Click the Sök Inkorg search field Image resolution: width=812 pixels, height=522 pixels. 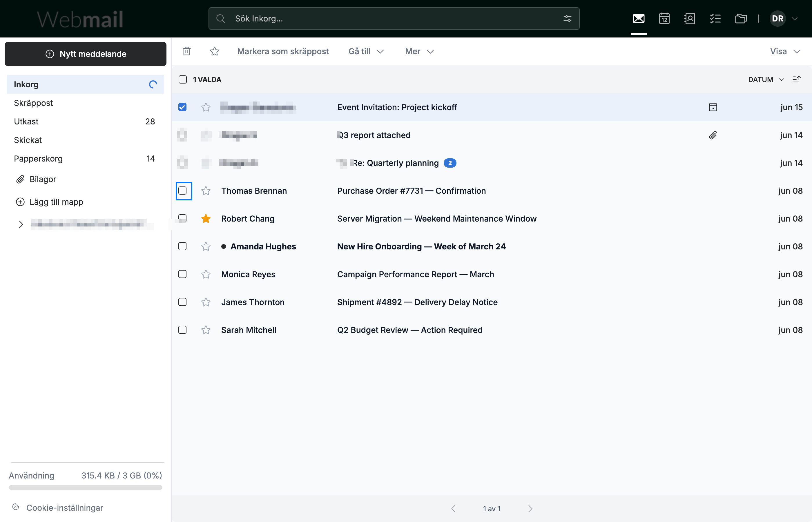coord(394,19)
